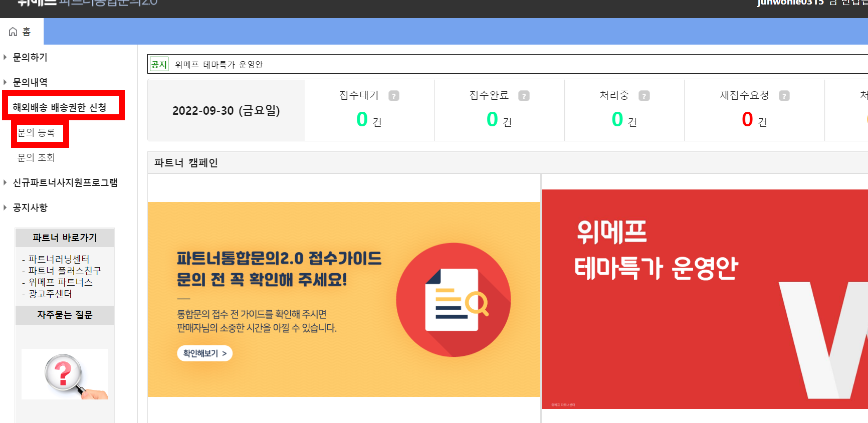Click the 파트너 바로가기 header
Image resolution: width=868 pixels, height=423 pixels.
[65, 238]
